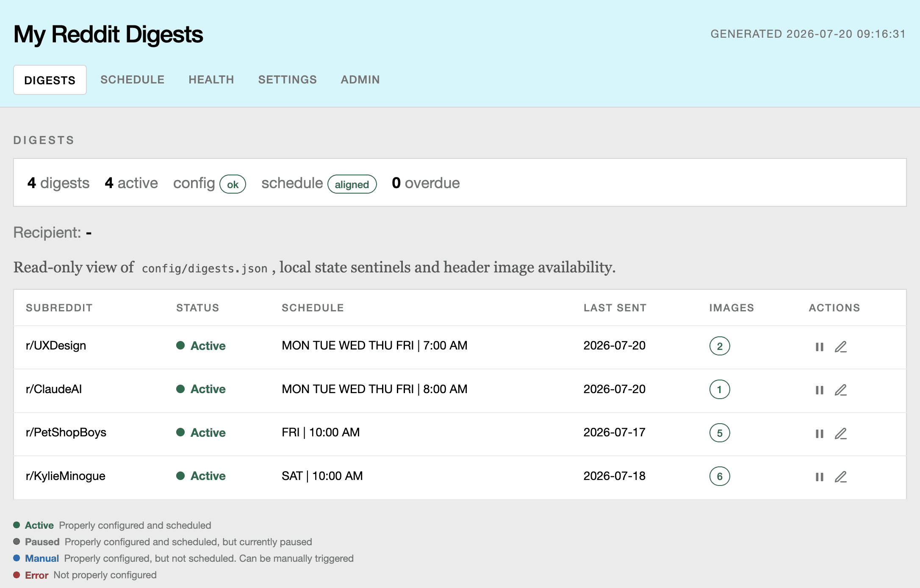
Task: Open the Health tab
Action: [x=211, y=80]
